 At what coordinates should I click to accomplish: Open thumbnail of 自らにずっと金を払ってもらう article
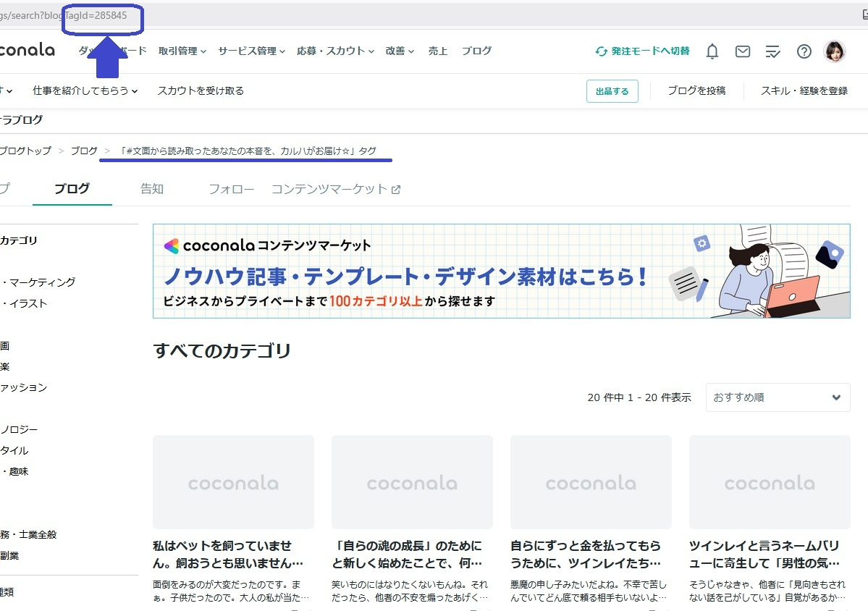click(591, 482)
